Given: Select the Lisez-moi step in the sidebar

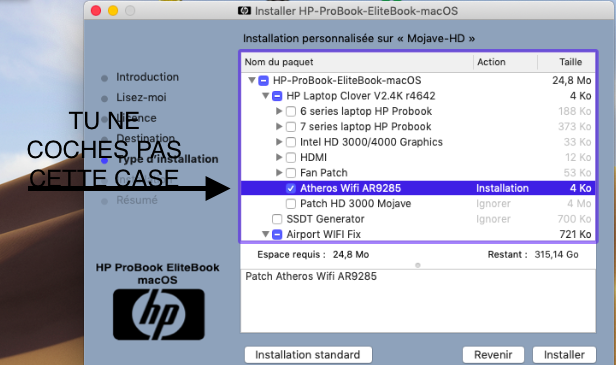Looking at the screenshot, I should pyautogui.click(x=141, y=97).
